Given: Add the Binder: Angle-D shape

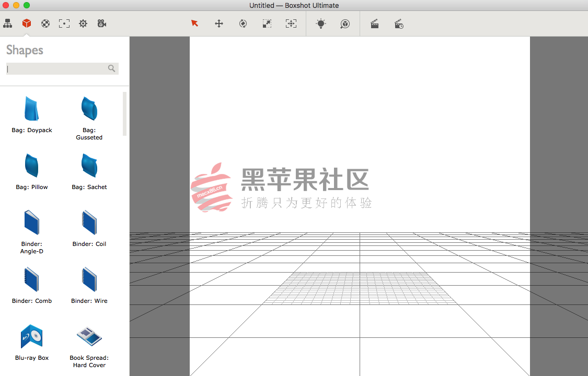Looking at the screenshot, I should [32, 232].
